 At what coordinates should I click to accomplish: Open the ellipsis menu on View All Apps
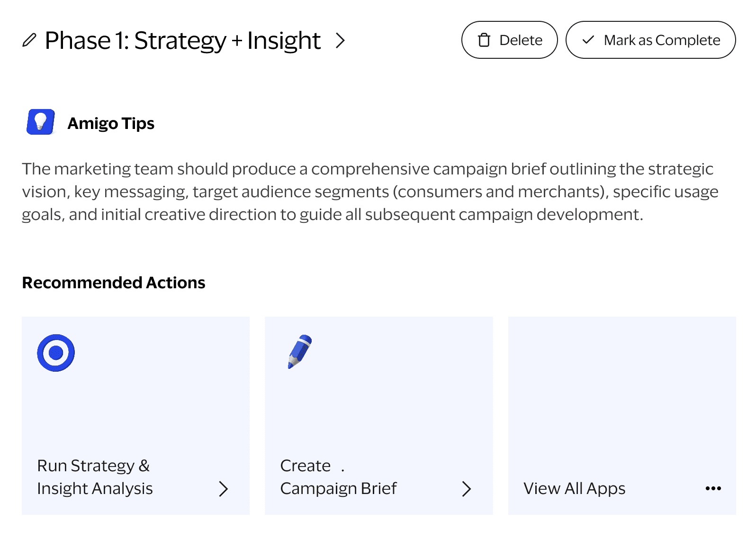click(713, 488)
